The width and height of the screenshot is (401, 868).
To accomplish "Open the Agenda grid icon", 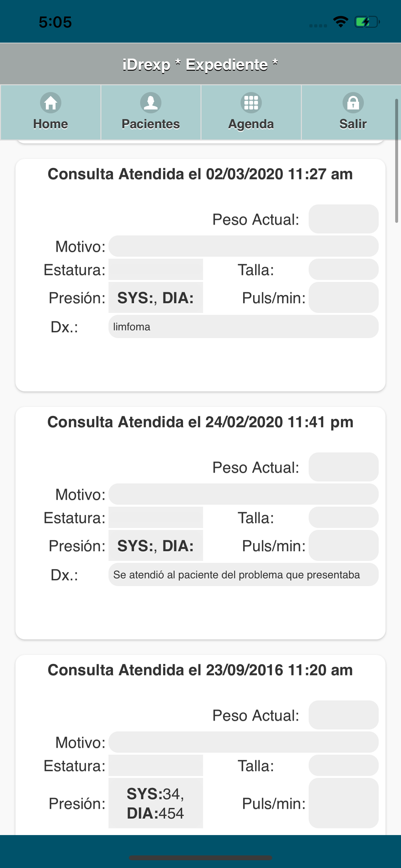I will tap(251, 103).
